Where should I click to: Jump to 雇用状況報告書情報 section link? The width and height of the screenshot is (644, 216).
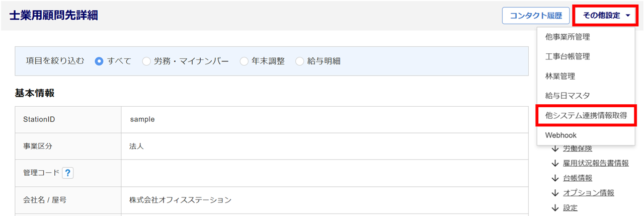(x=596, y=163)
